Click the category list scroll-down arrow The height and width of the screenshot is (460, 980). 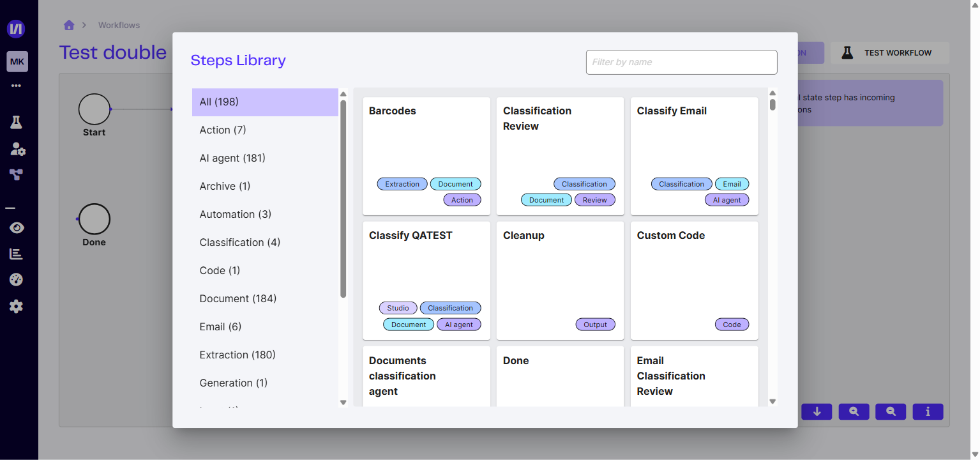point(343,402)
